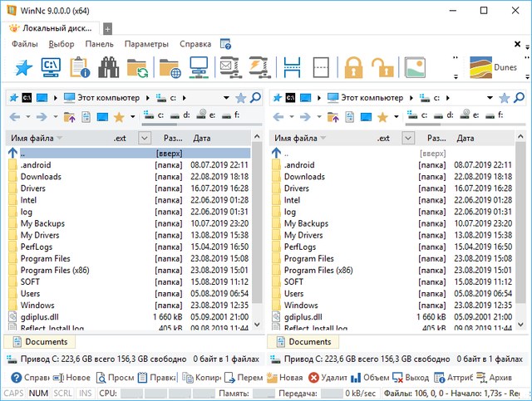Click the binoculars search icon
532x401 pixels.
point(109,66)
